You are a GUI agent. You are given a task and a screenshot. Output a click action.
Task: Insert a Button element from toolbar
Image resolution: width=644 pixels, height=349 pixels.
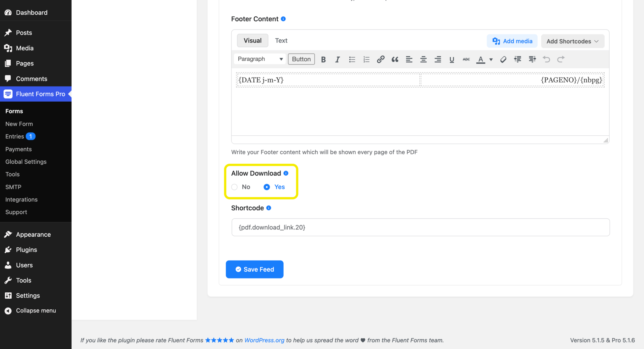click(301, 59)
